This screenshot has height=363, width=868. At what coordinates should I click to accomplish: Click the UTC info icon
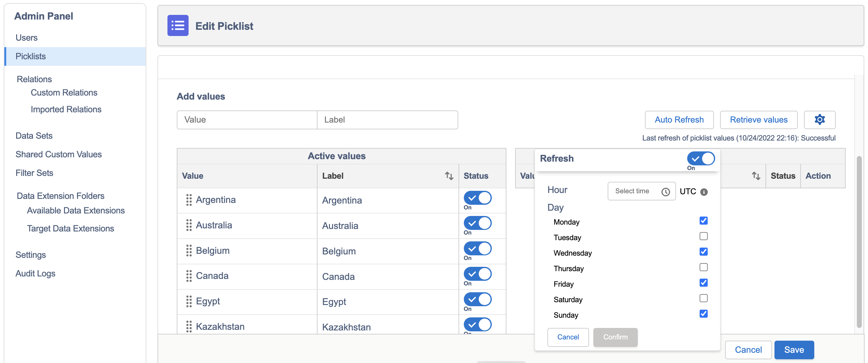pyautogui.click(x=704, y=192)
